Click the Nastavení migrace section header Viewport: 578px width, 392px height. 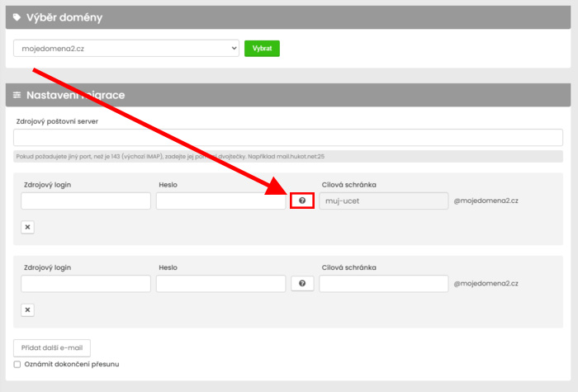(x=288, y=95)
